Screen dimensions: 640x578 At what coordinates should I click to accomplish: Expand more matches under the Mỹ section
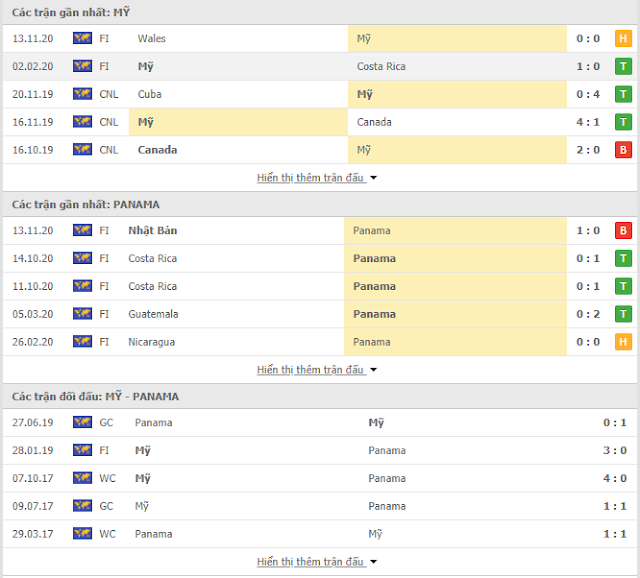[x=317, y=178]
